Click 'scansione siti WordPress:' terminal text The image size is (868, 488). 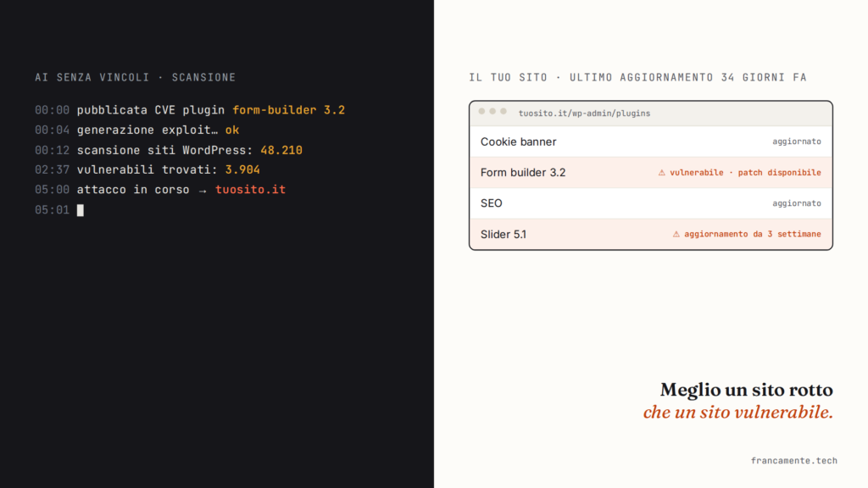[x=165, y=150]
